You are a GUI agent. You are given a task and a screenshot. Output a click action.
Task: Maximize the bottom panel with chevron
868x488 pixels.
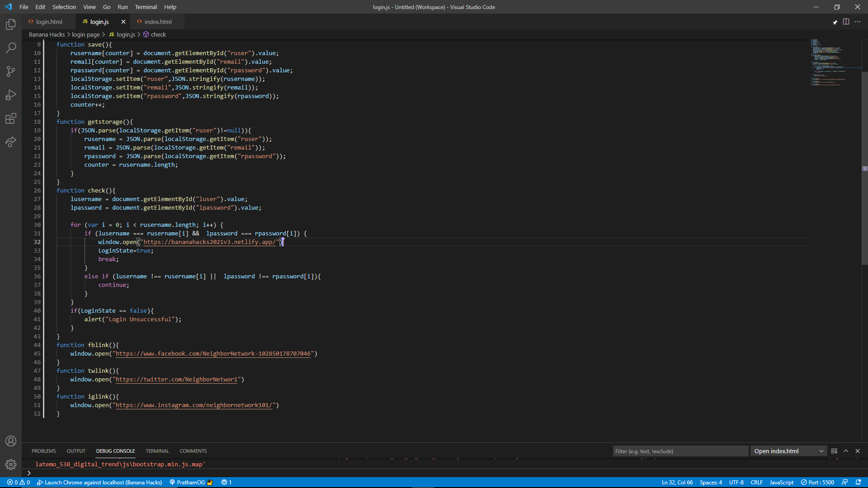pos(846,451)
